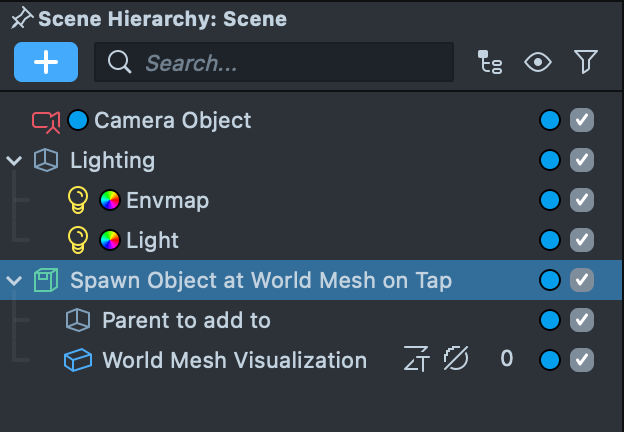Collapse Spawn Object at World Mesh on Tap

pos(14,280)
